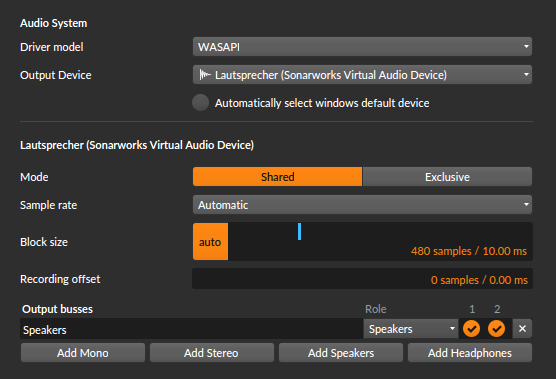Click the waveform icon in Output Device field
This screenshot has width=556, height=379.
(x=205, y=75)
